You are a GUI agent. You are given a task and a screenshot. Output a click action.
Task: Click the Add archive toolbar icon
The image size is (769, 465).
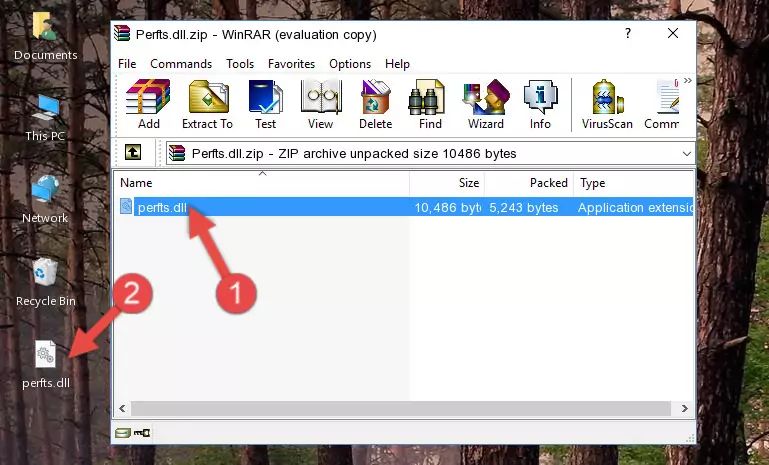point(148,104)
